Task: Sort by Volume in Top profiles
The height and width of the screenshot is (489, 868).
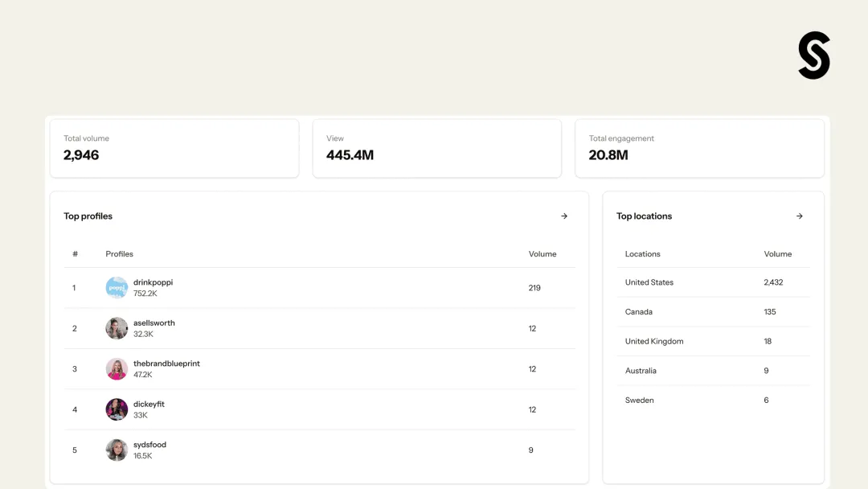Action: (x=542, y=253)
